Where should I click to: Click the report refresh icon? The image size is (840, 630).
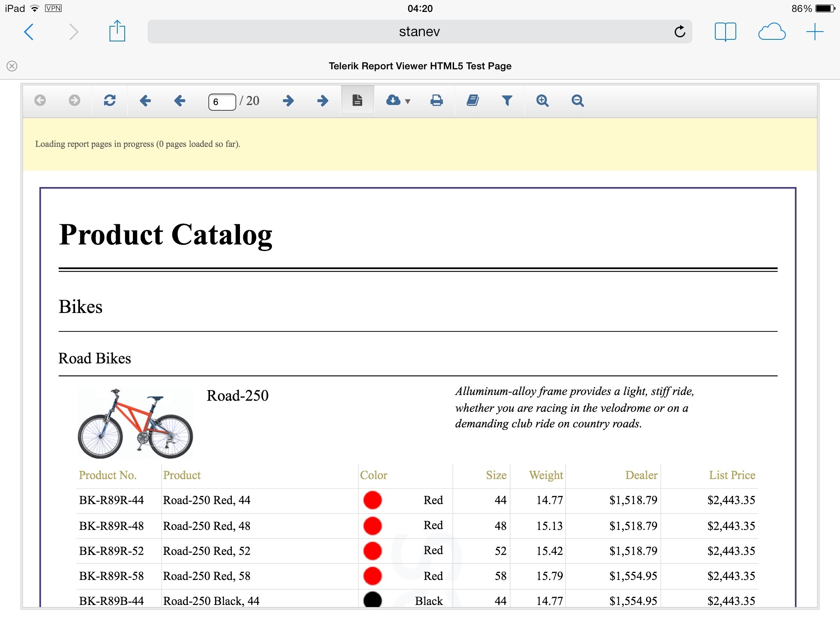click(x=110, y=100)
